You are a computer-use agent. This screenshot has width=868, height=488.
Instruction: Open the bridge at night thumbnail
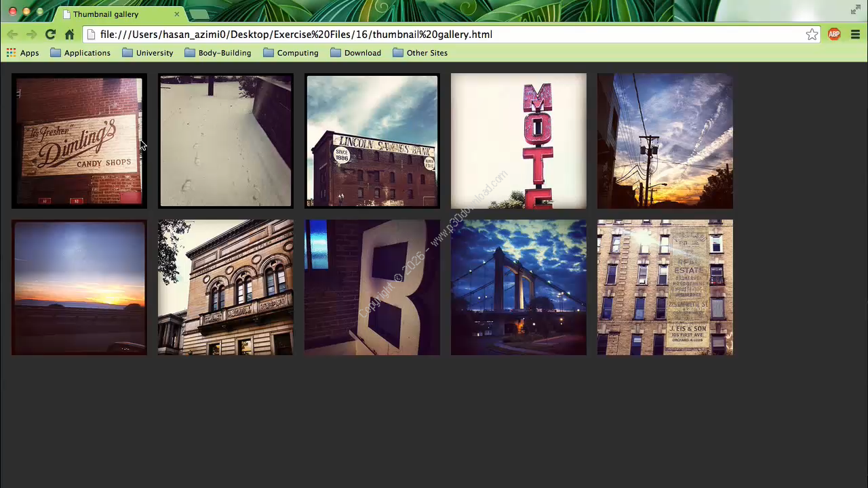(519, 287)
